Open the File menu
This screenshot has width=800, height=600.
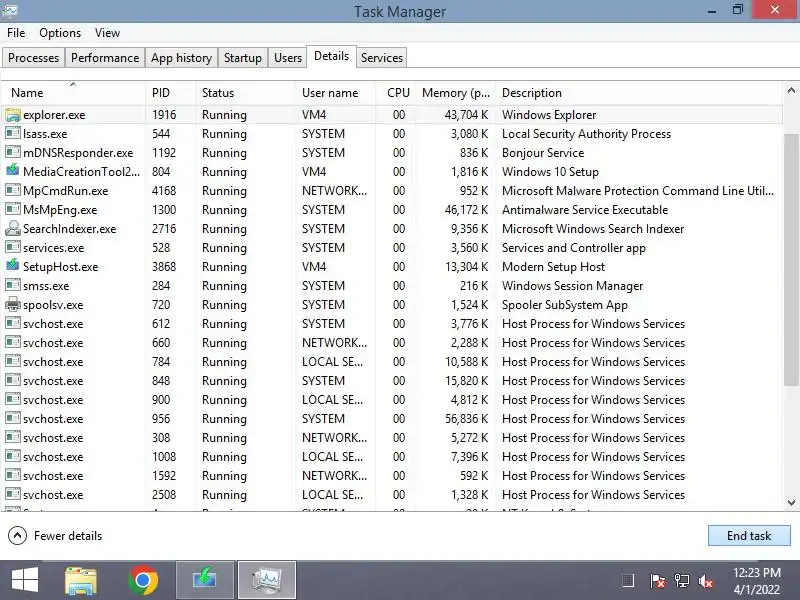coord(16,33)
